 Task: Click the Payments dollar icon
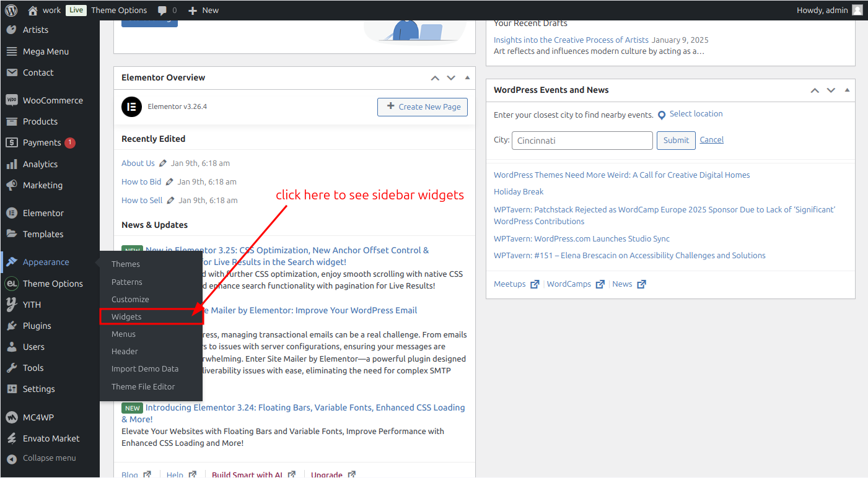pos(11,142)
